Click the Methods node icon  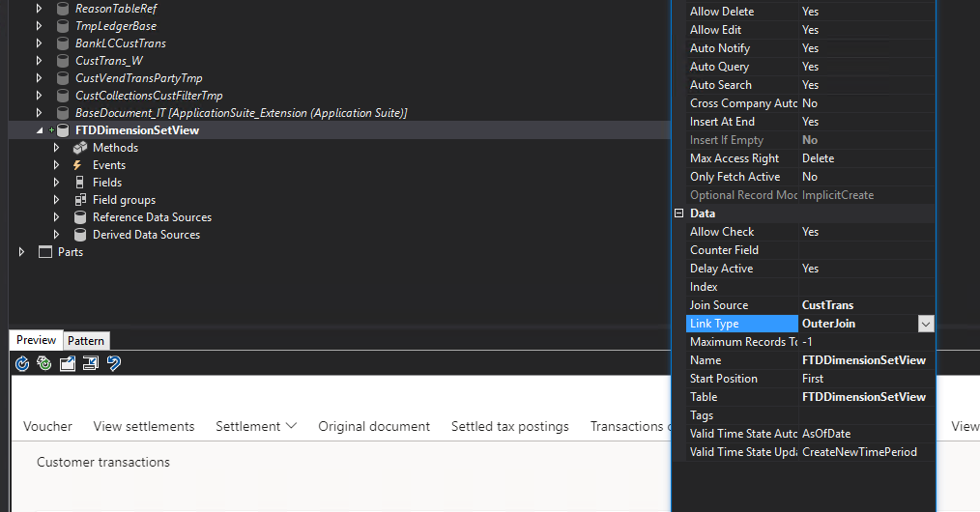click(x=80, y=148)
